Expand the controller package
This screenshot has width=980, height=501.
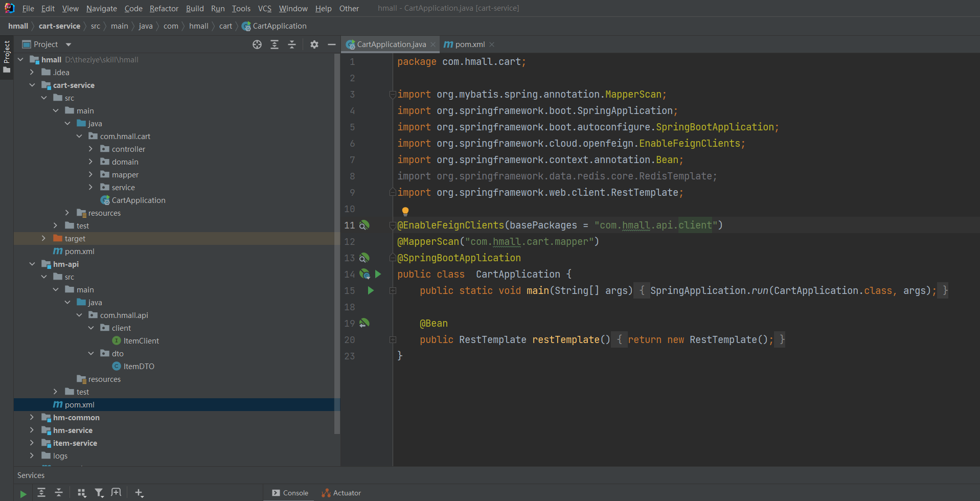[91, 149]
